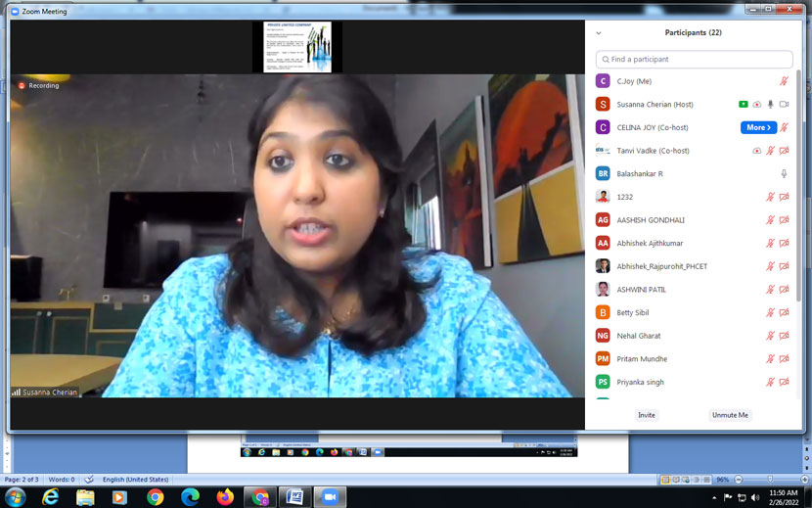Click C.Joy (Me) muted microphone icon
The width and height of the screenshot is (812, 508).
point(784,81)
